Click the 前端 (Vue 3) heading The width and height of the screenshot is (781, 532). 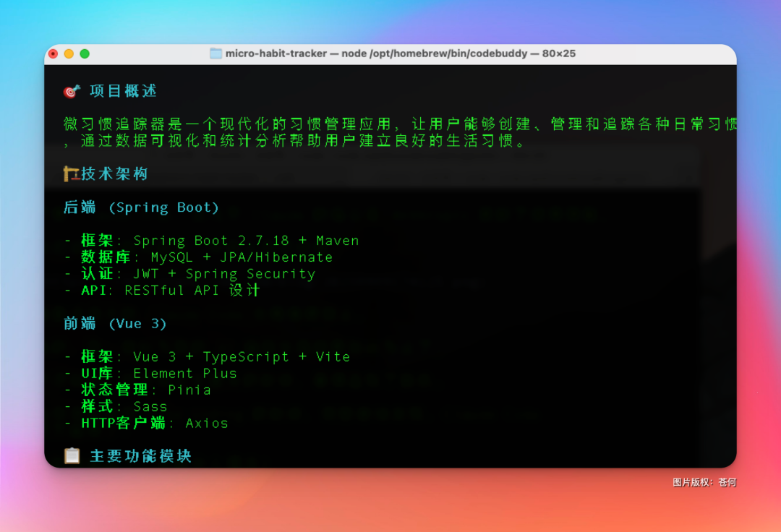pyautogui.click(x=115, y=324)
